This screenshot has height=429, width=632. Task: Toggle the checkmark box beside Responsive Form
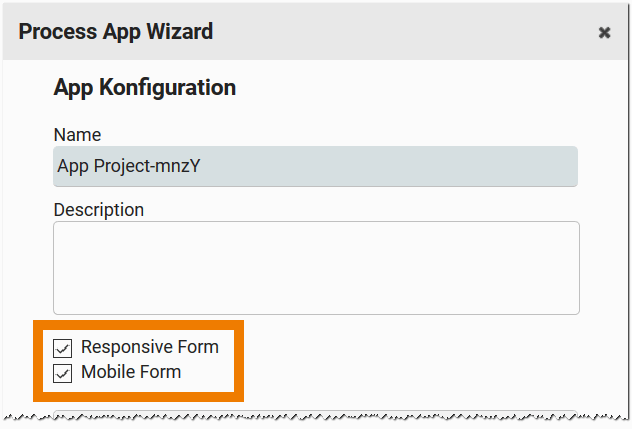tap(63, 348)
